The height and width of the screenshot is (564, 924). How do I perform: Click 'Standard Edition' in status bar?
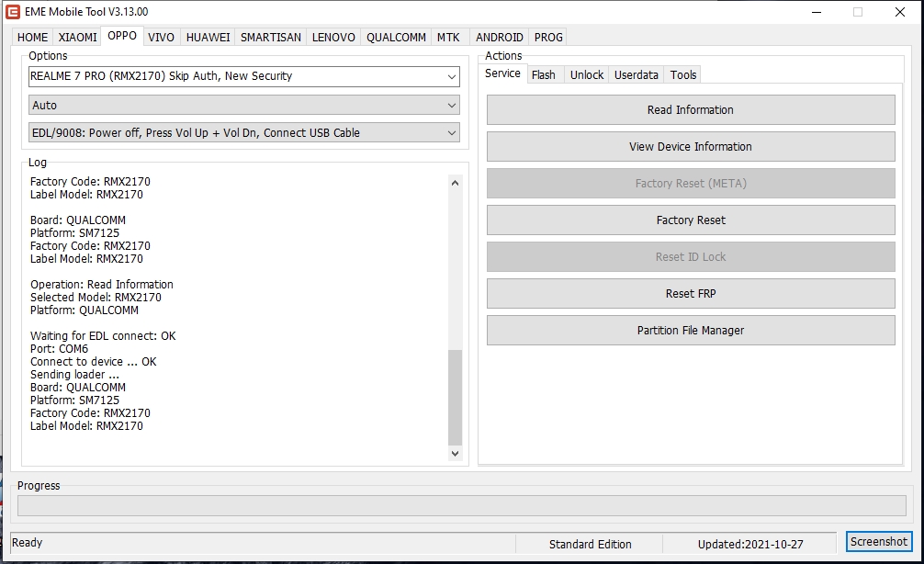(590, 545)
